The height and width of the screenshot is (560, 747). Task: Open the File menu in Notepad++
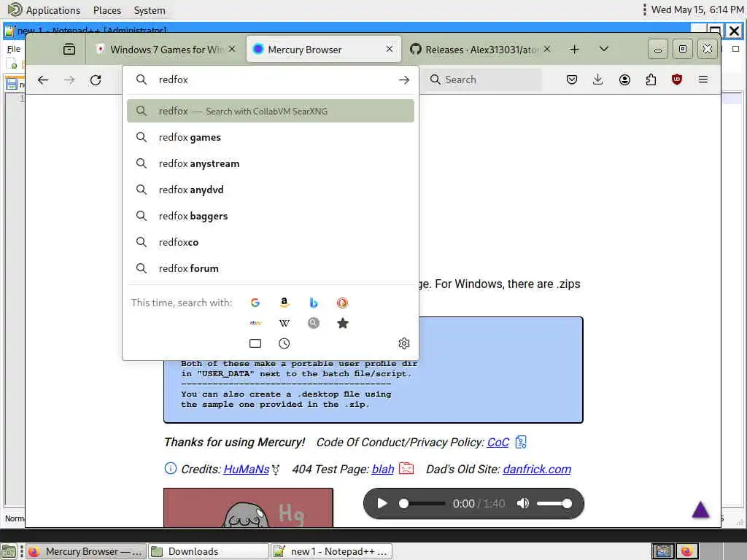point(14,49)
